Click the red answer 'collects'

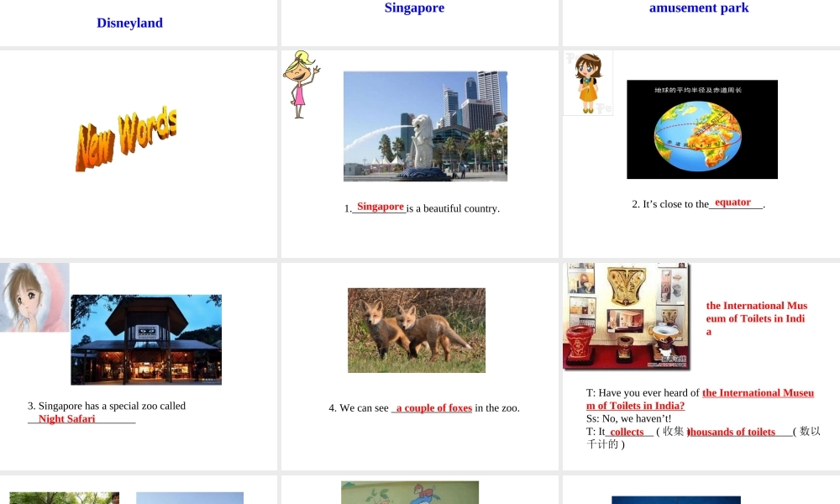click(627, 432)
